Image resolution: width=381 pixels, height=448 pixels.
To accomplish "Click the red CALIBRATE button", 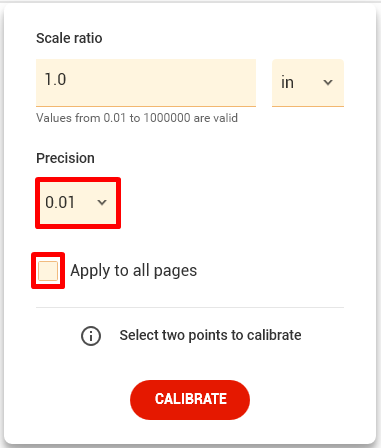I will pos(190,399).
